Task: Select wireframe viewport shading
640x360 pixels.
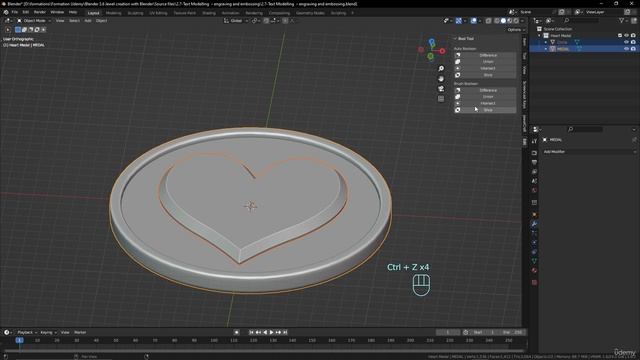Action: click(497, 21)
